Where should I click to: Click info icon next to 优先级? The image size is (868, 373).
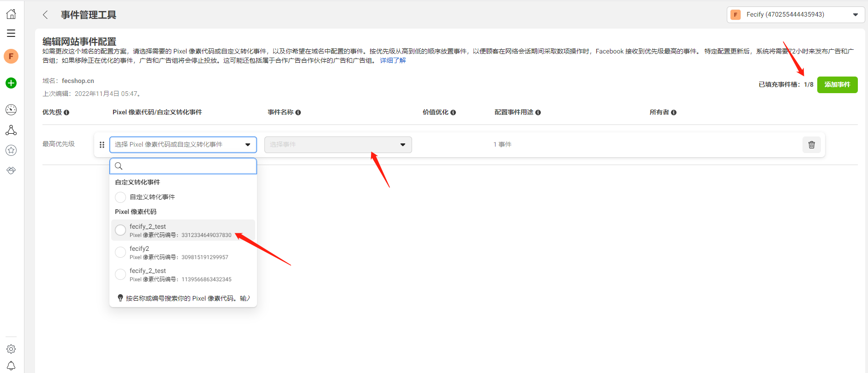[x=66, y=112]
